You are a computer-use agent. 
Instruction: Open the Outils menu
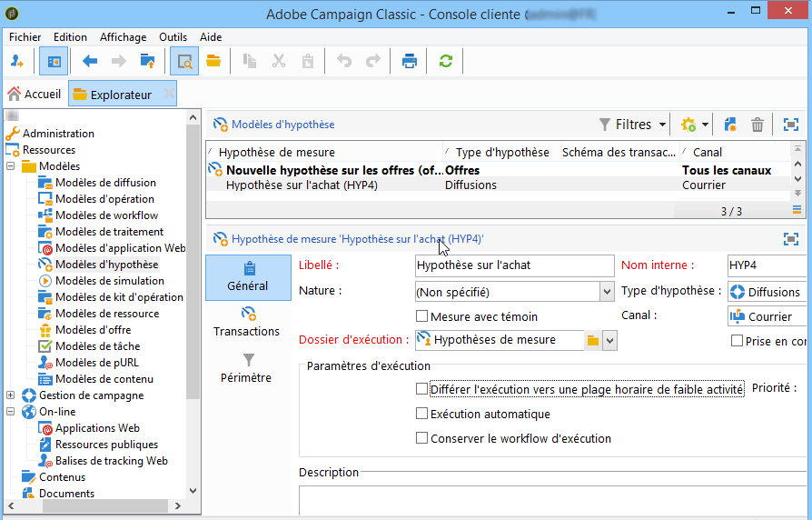point(173,37)
